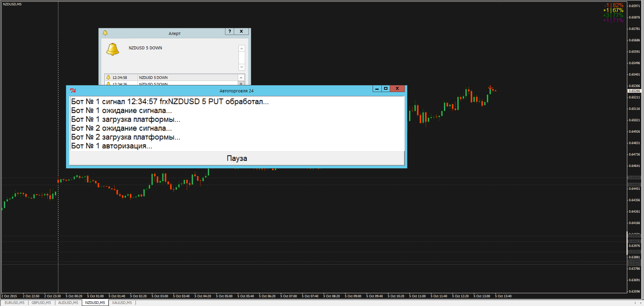Click the NZDUSD,M5 chart title label
644x306 pixels.
[x=12, y=4]
